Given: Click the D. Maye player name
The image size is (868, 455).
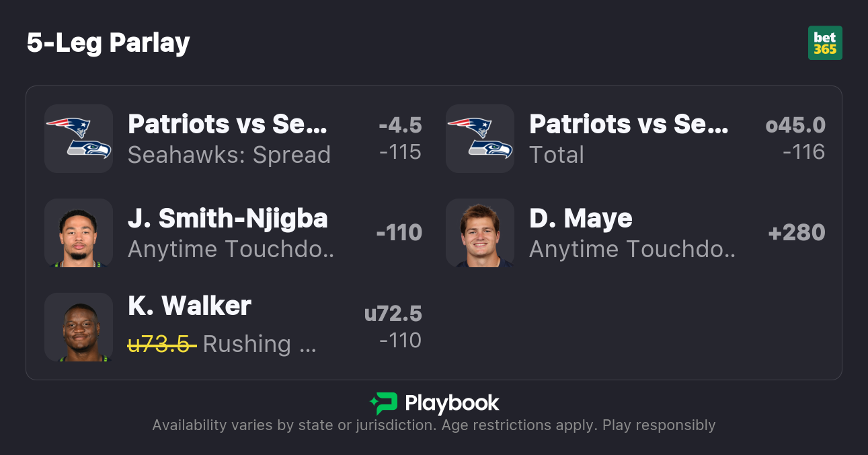Looking at the screenshot, I should tap(581, 218).
